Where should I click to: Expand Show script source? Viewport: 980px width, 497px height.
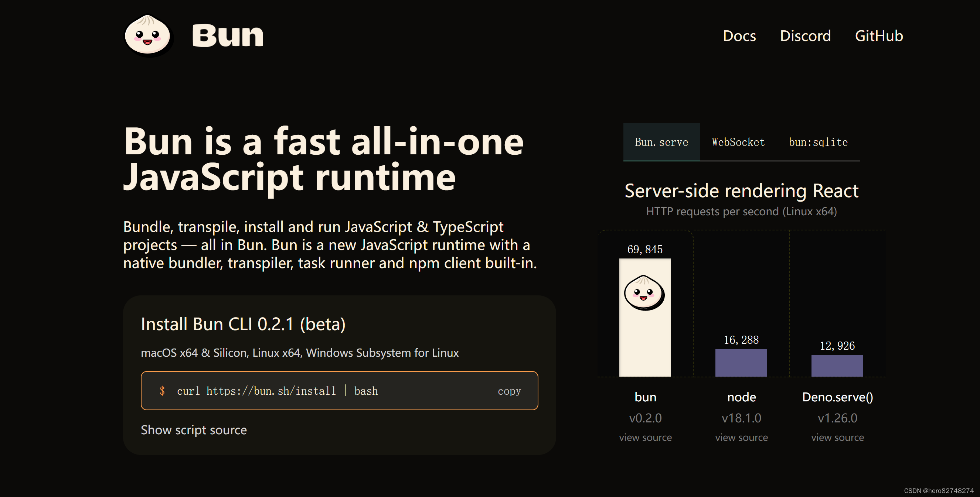pyautogui.click(x=194, y=430)
